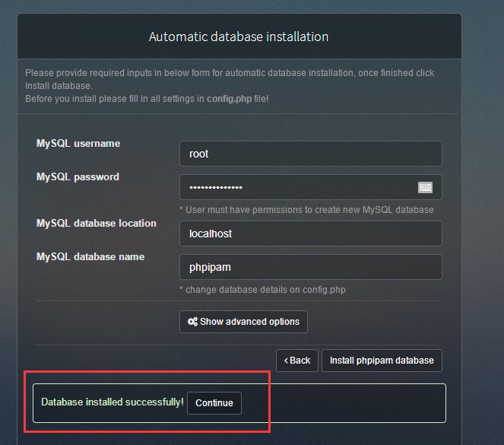
Task: Click the MySQL username label
Action: (x=78, y=144)
